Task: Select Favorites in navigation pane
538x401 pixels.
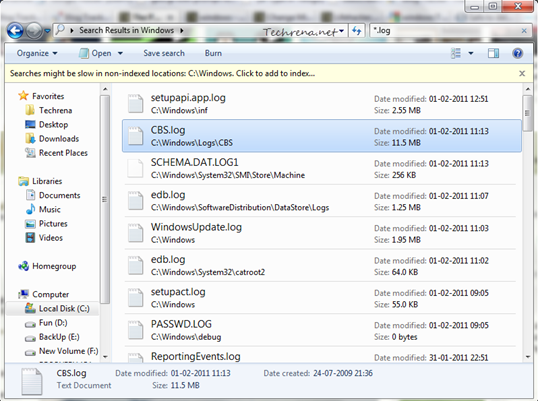Action: coord(42,96)
